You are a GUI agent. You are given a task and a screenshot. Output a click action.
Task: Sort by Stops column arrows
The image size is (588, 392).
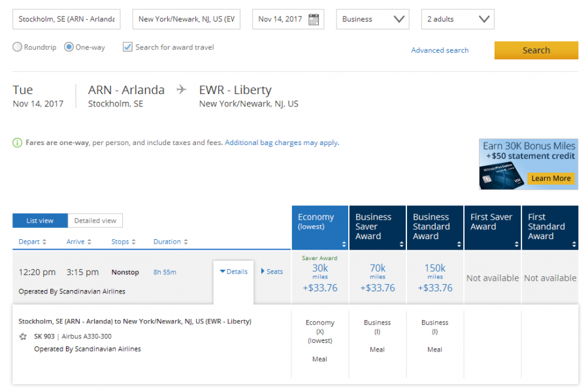click(x=134, y=242)
